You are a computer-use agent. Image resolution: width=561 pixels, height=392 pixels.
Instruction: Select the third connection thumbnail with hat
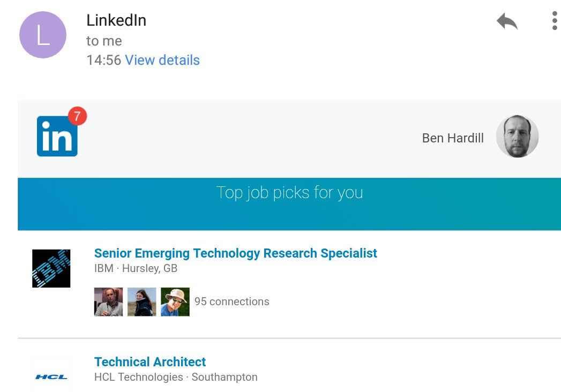[x=175, y=302]
